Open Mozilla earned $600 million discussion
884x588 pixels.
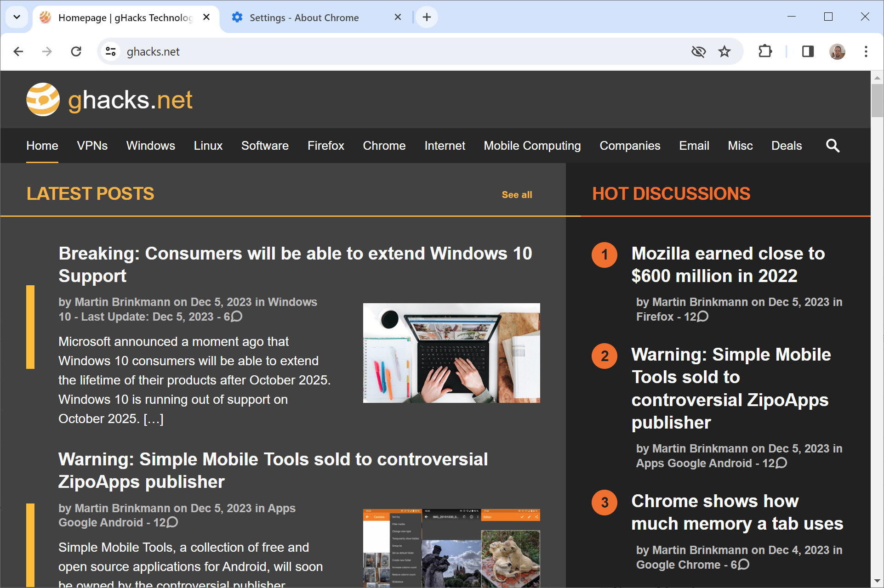728,265
